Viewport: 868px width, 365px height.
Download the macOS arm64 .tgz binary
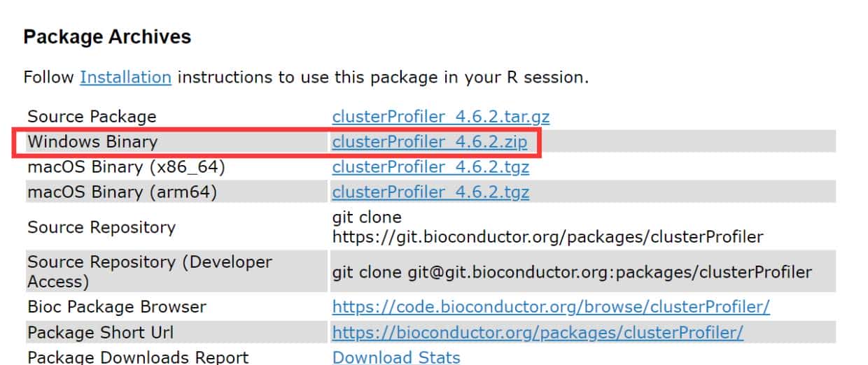click(x=430, y=192)
